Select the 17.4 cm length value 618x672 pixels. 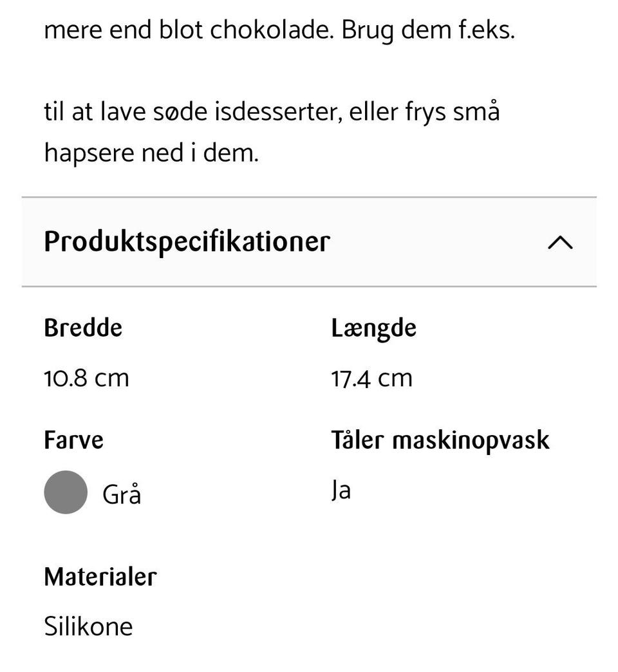click(371, 378)
